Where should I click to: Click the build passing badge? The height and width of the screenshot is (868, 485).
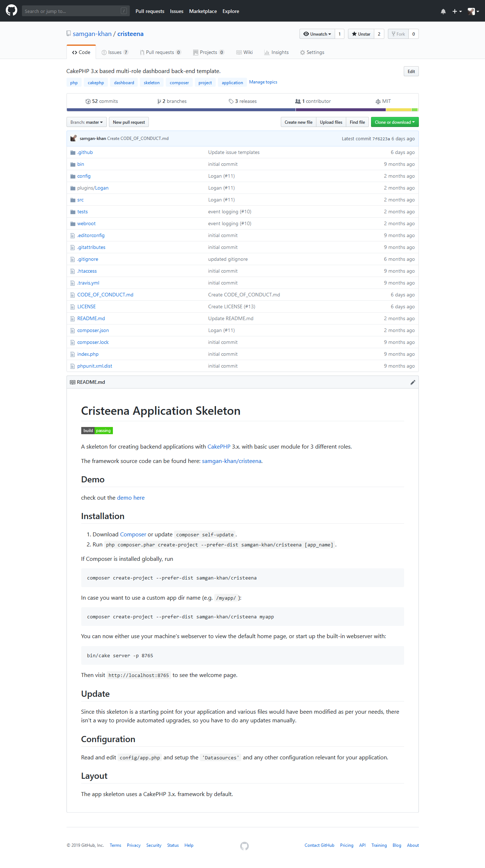point(97,431)
